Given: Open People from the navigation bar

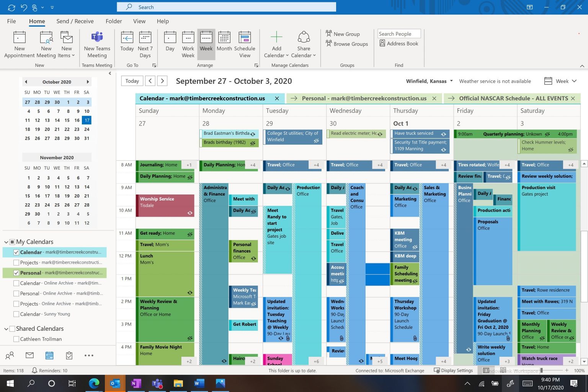Looking at the screenshot, I should 10,355.
